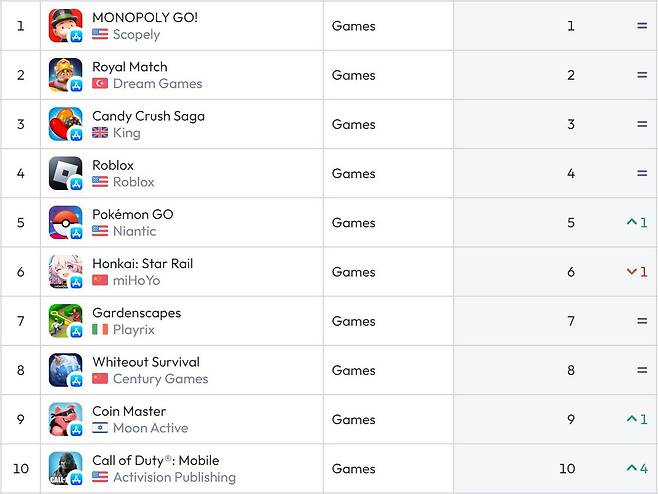Click the Royal Match app icon
This screenshot has width=658, height=494.
point(65,75)
